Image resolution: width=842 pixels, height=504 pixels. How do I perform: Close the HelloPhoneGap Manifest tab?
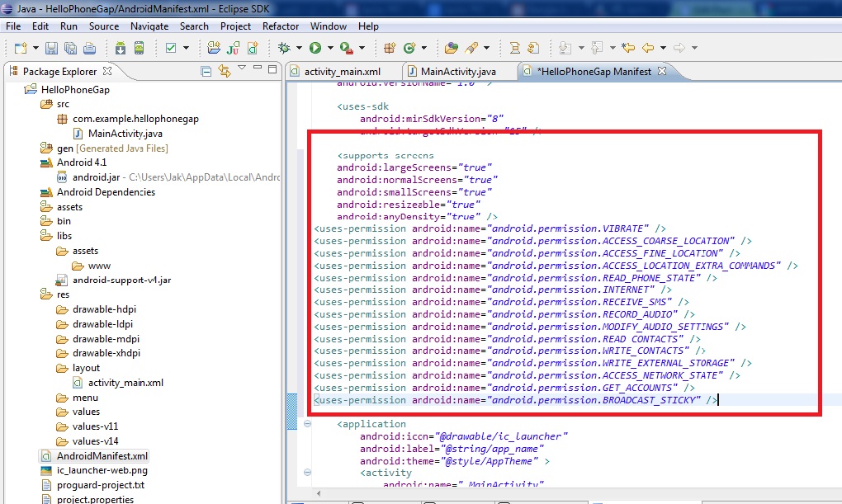(x=662, y=71)
